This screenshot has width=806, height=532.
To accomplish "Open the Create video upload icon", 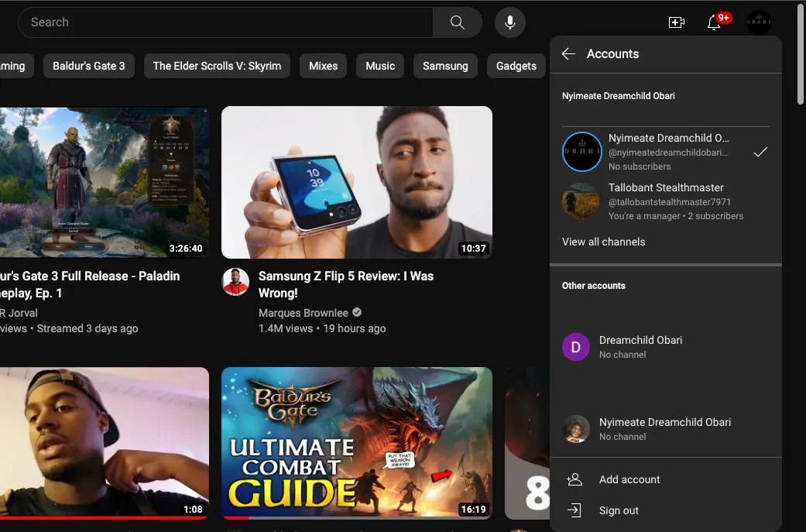I will [x=676, y=22].
